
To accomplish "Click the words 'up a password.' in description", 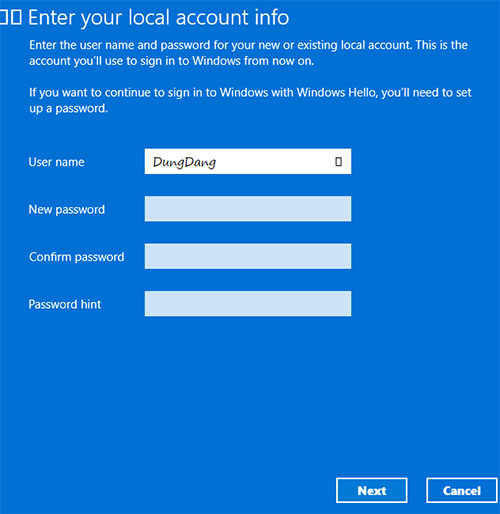I will pyautogui.click(x=68, y=109).
